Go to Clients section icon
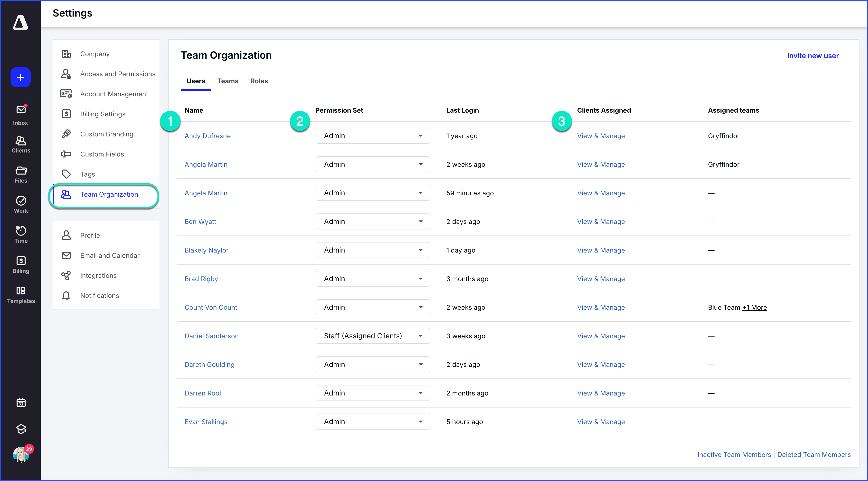Viewport: 868px width, 481px height. tap(21, 144)
